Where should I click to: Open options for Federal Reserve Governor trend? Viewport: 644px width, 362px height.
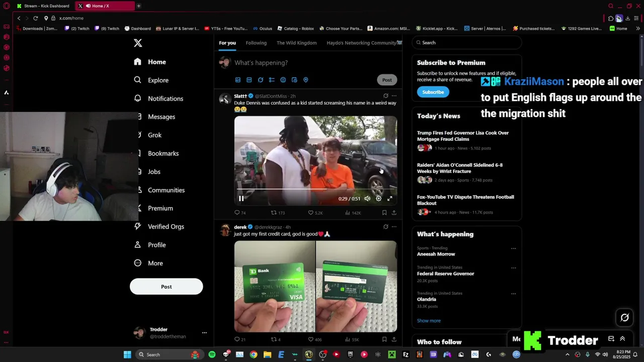click(513, 268)
